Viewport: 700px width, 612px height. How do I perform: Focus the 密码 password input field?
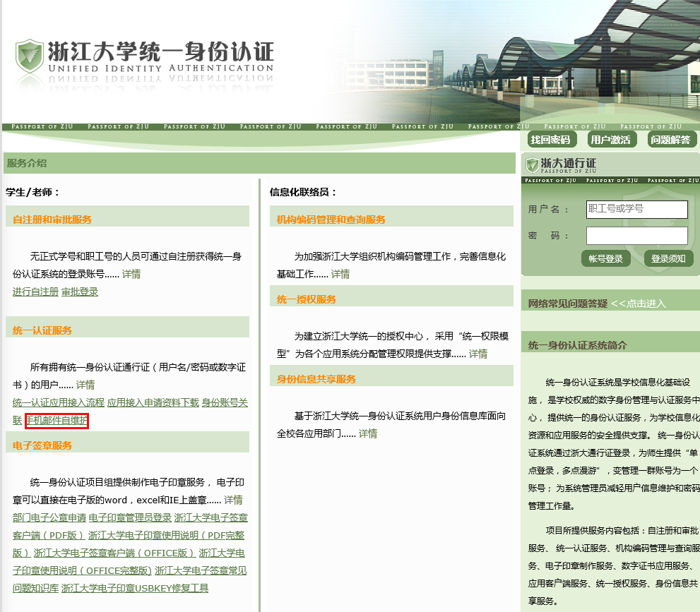pos(636,236)
